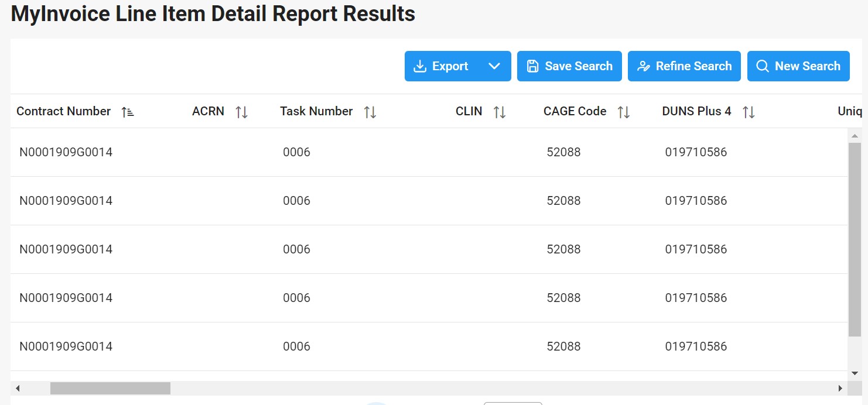The width and height of the screenshot is (868, 405).
Task: Click the horizontal scrollbar thumb
Action: pos(110,388)
